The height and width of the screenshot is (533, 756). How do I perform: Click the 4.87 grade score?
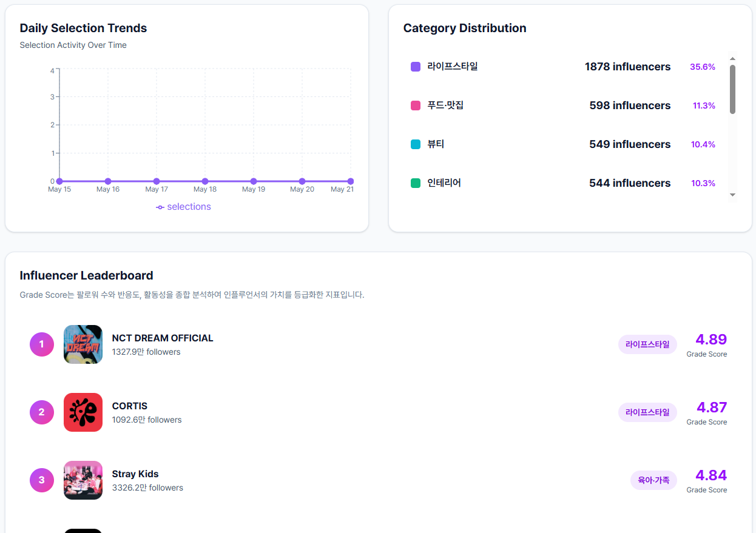(711, 407)
